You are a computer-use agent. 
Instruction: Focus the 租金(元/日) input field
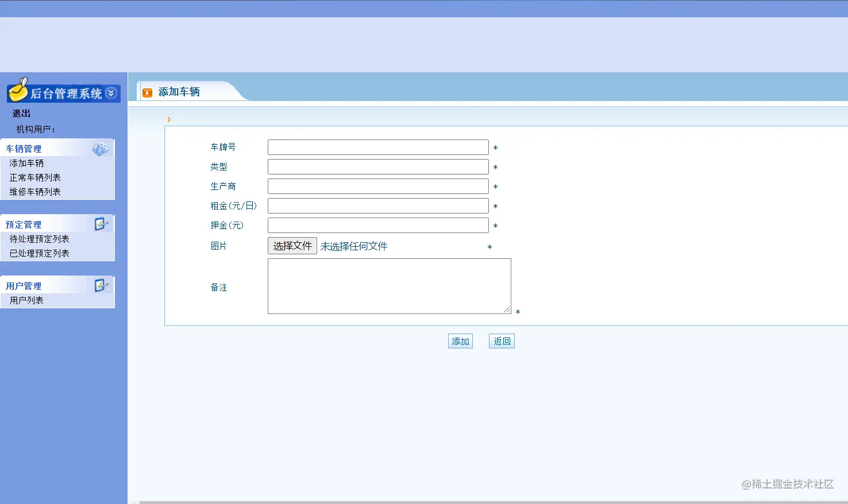(x=378, y=206)
